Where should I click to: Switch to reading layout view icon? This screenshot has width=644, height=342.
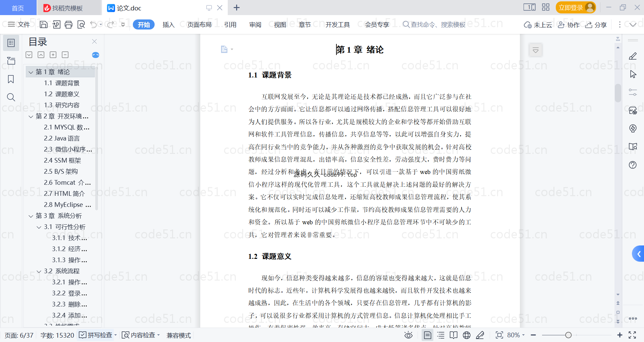453,335
